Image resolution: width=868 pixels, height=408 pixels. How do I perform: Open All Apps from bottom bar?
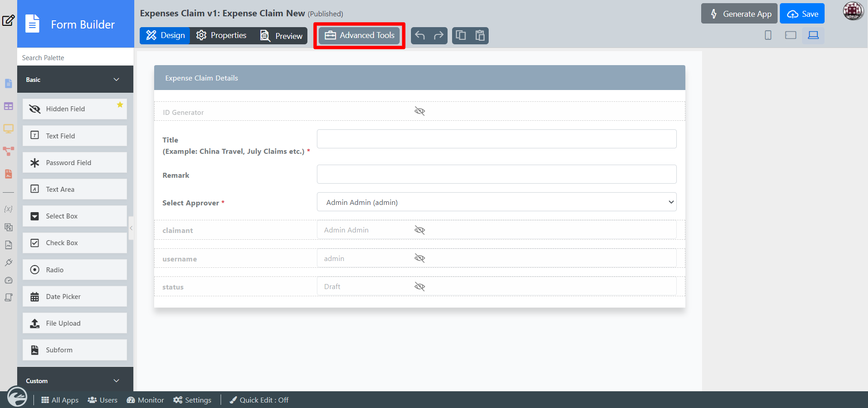tap(60, 400)
